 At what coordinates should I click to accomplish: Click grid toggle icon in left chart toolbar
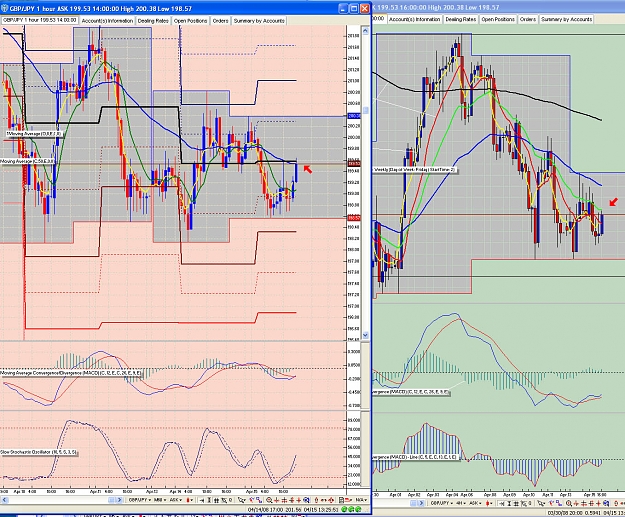(x=216, y=500)
